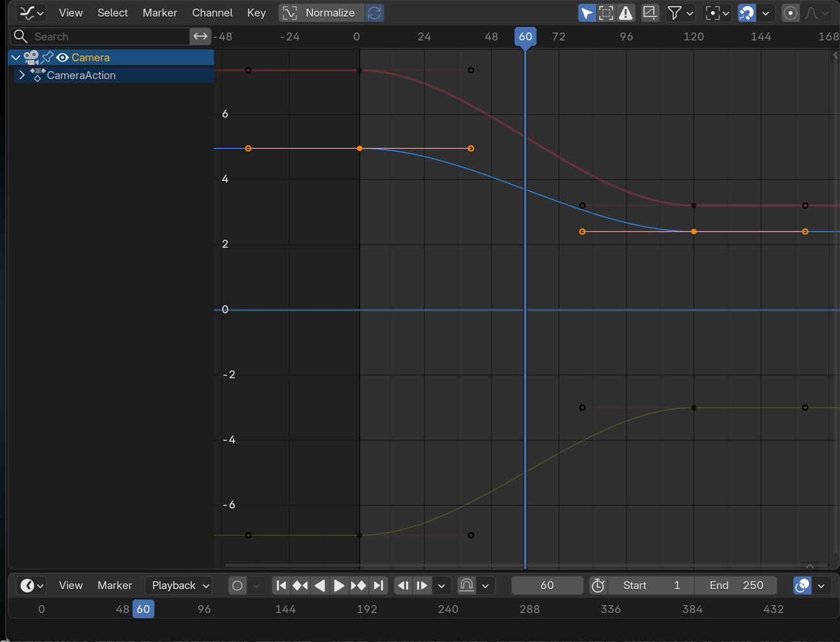The width and height of the screenshot is (840, 642).
Task: Step back one frame
Action: [x=403, y=586]
